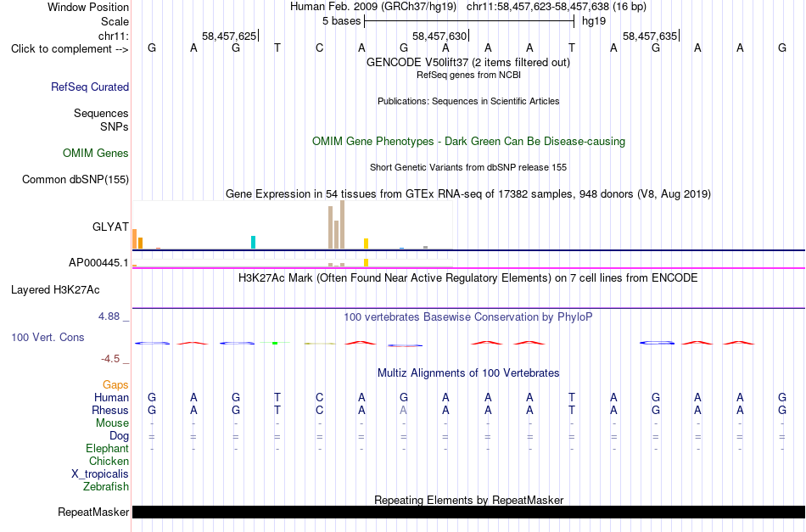The image size is (806, 532).
Task: Click the black RepeatMasker element bar
Action: (x=469, y=512)
